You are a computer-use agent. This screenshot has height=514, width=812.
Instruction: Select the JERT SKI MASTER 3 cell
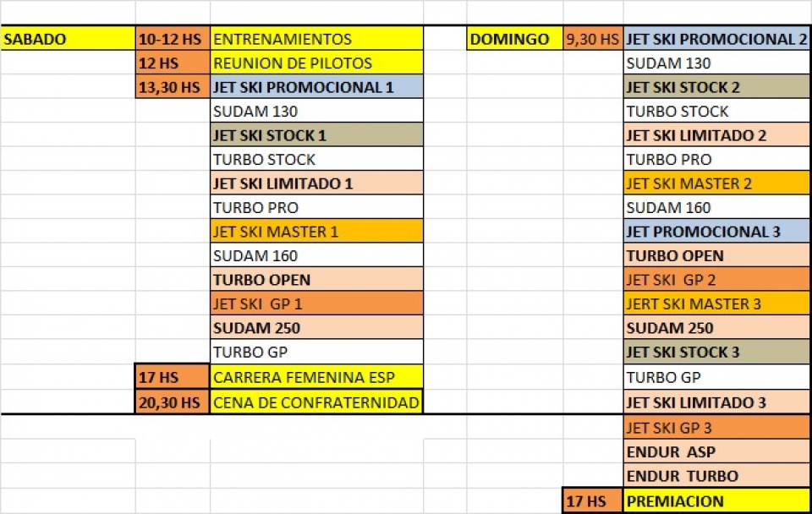click(x=717, y=303)
